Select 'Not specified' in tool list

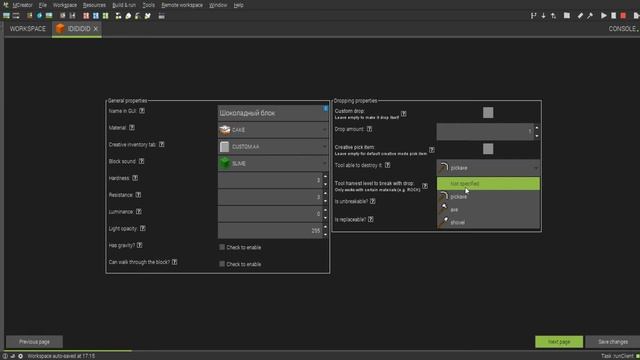tap(488, 184)
